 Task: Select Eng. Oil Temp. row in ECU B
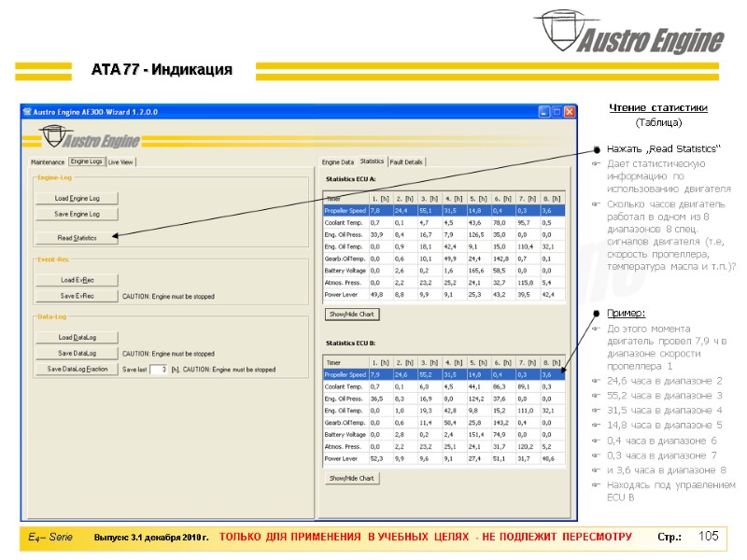pyautogui.click(x=444, y=411)
